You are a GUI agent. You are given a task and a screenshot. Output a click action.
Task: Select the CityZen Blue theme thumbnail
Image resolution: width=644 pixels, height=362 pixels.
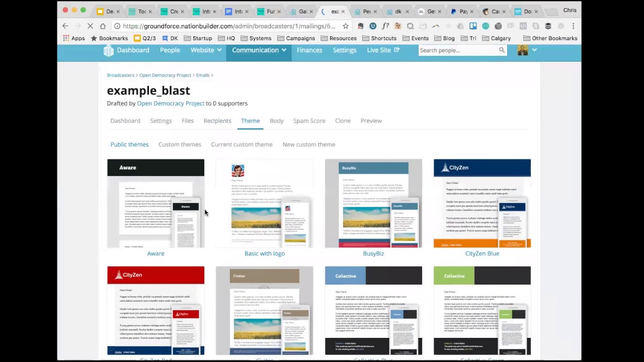[x=482, y=203]
